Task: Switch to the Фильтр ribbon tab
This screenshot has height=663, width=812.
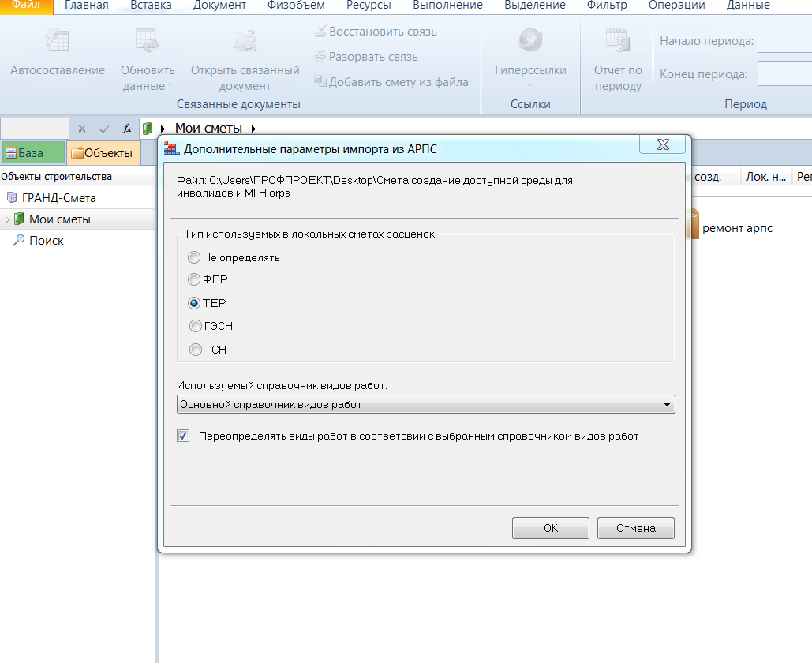Action: (607, 6)
